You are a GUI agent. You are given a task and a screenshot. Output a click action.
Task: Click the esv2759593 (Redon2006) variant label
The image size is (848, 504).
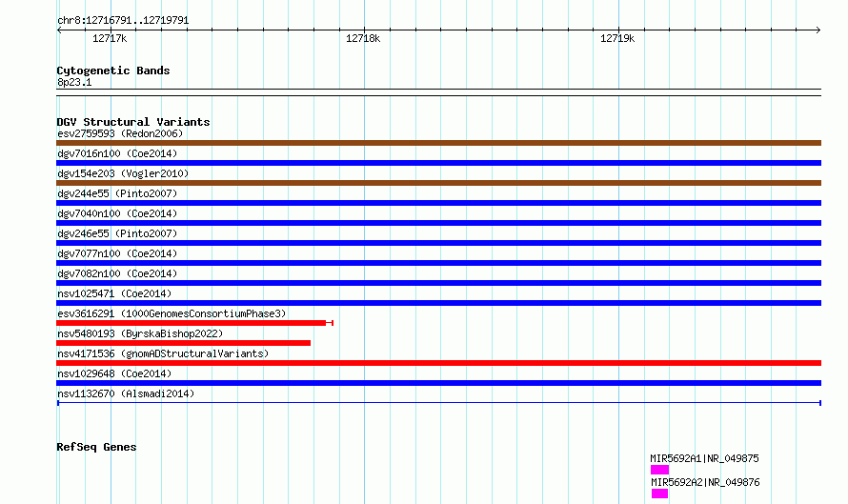(120, 133)
